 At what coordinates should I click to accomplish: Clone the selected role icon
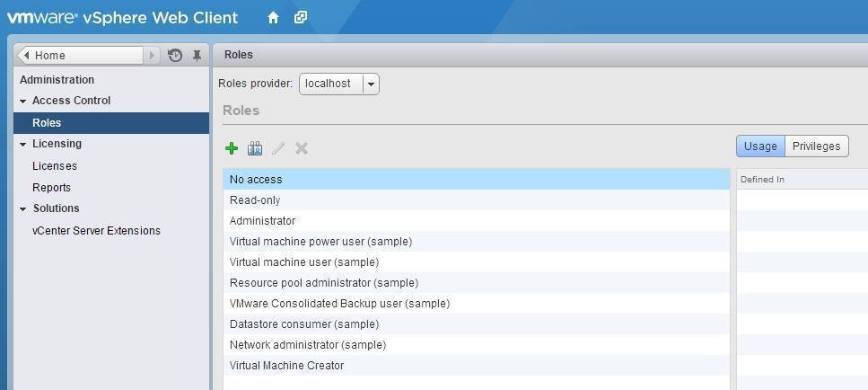click(x=255, y=148)
